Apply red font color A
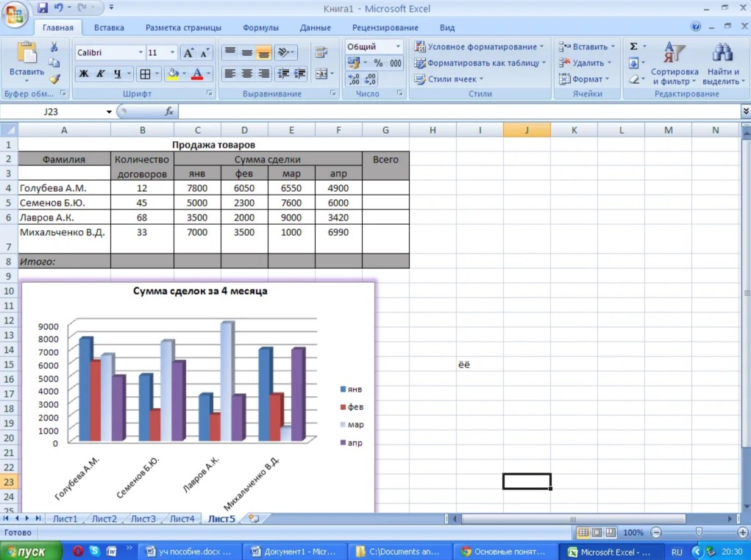Viewport: 751px width, 560px height. (197, 73)
